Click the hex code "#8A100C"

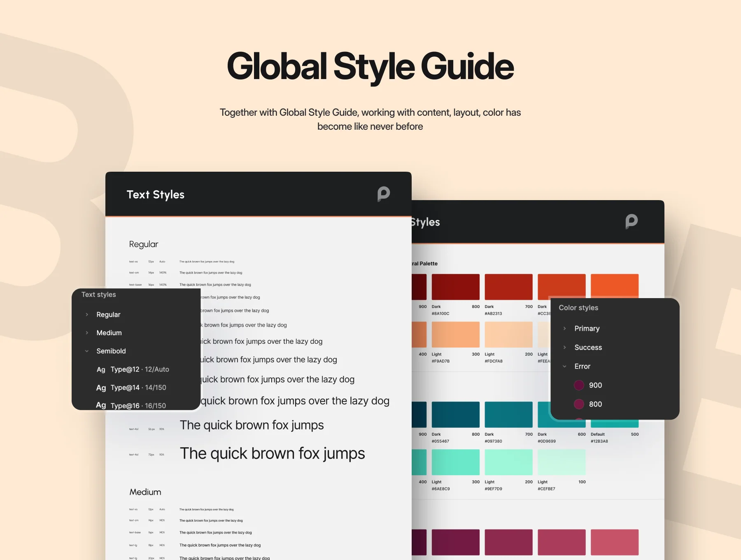[440, 313]
